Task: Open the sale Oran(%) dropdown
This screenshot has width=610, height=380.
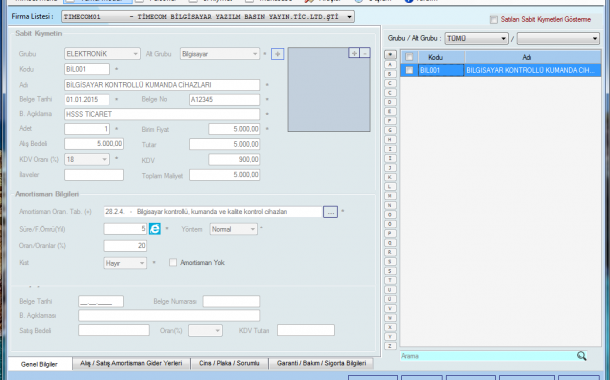Action: [x=205, y=331]
